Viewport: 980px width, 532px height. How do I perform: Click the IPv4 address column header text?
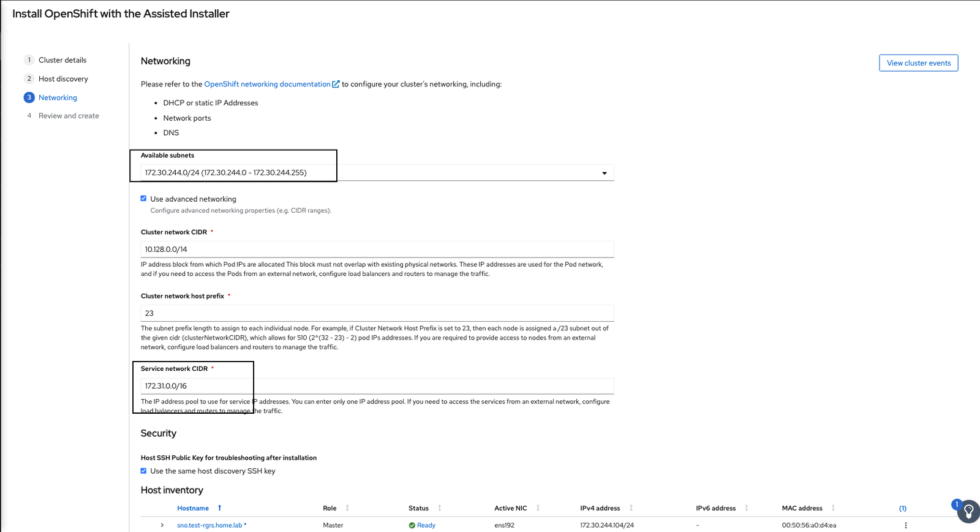(x=600, y=508)
